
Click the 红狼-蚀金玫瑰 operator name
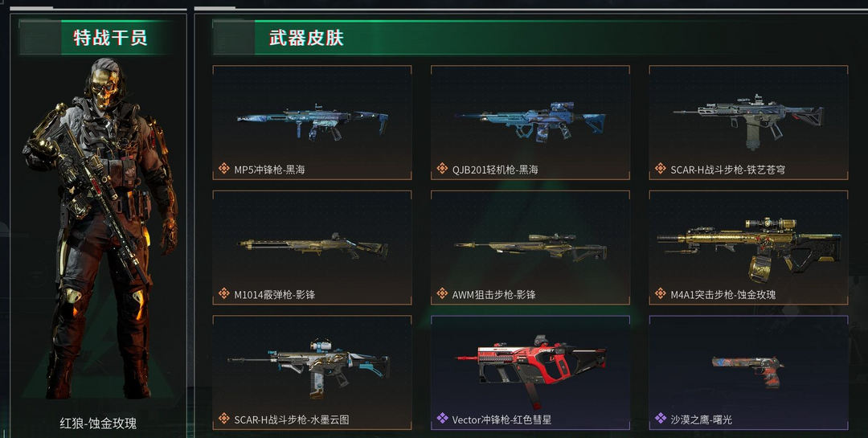point(98,424)
